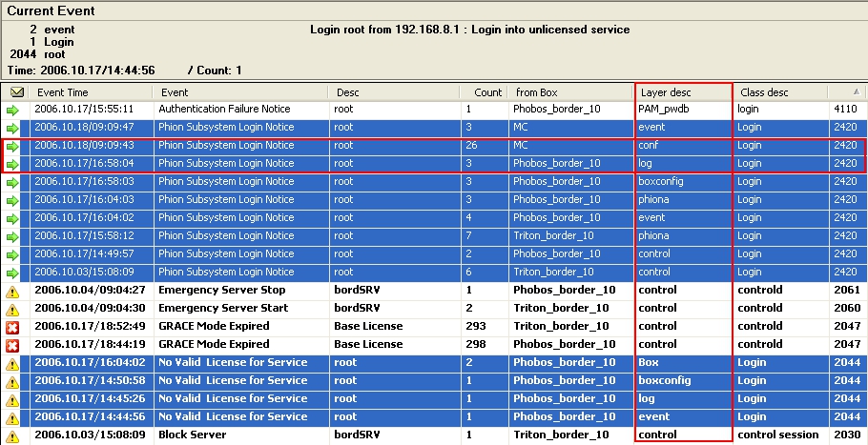
Task: Click red X icon for GRACE Mode Expired count 298
Action: click(13, 345)
